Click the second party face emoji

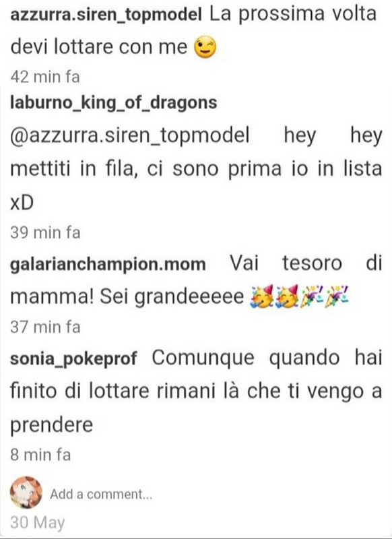pos(287,296)
